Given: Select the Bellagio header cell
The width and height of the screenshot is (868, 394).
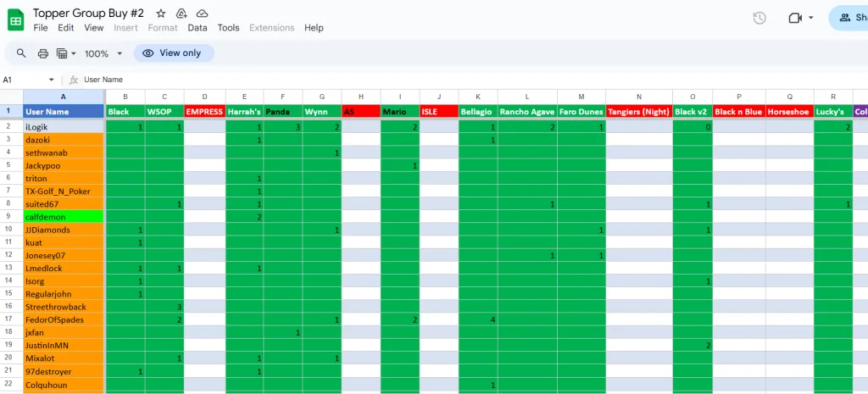Looking at the screenshot, I should click(478, 112).
